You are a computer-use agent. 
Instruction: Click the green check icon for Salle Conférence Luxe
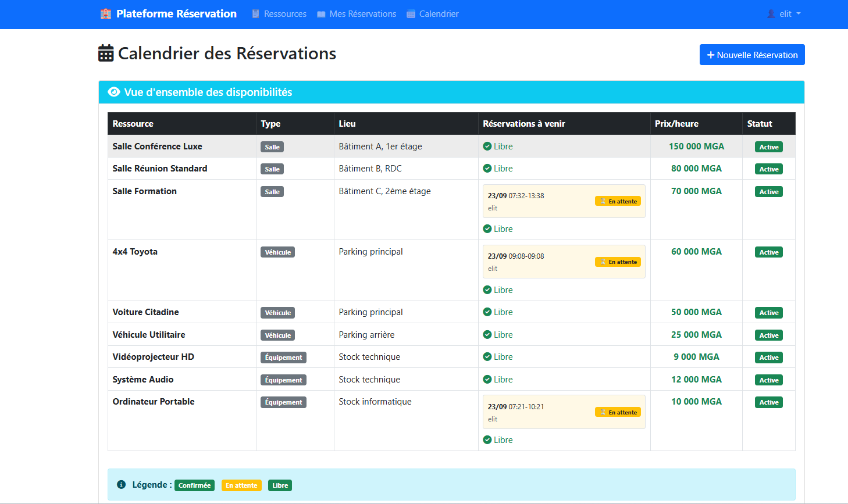487,146
